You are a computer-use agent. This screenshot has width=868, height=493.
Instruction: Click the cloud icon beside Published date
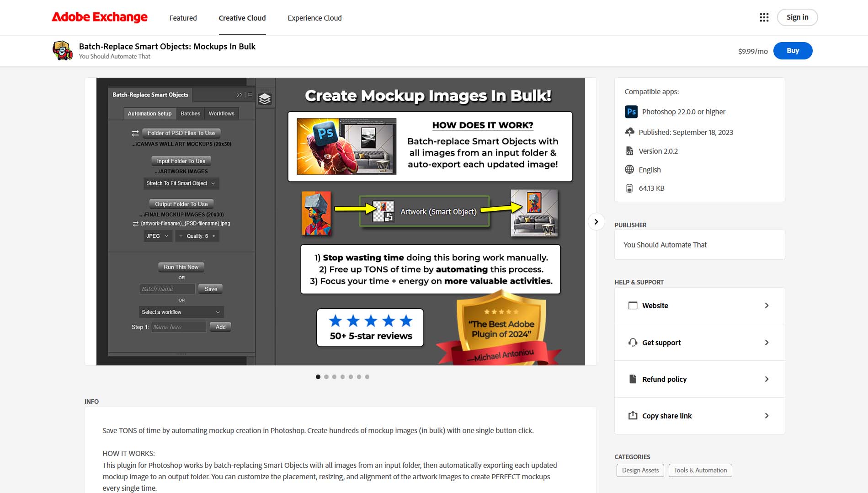click(x=629, y=132)
